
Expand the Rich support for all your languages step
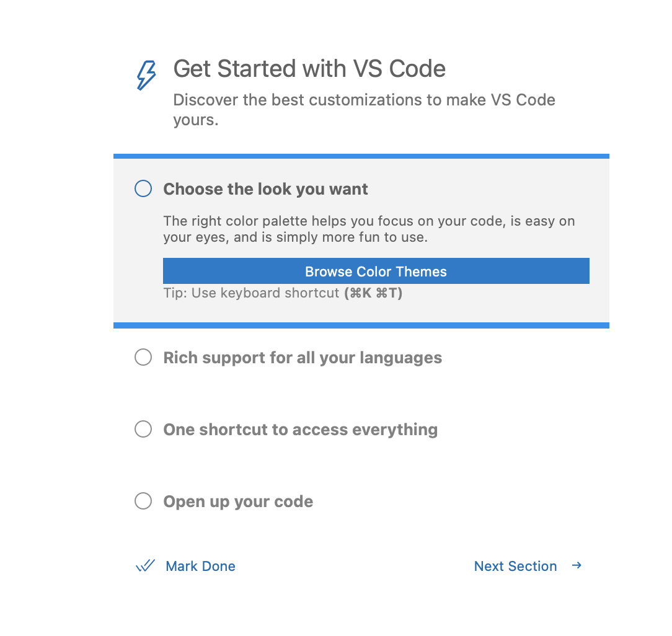tap(303, 357)
